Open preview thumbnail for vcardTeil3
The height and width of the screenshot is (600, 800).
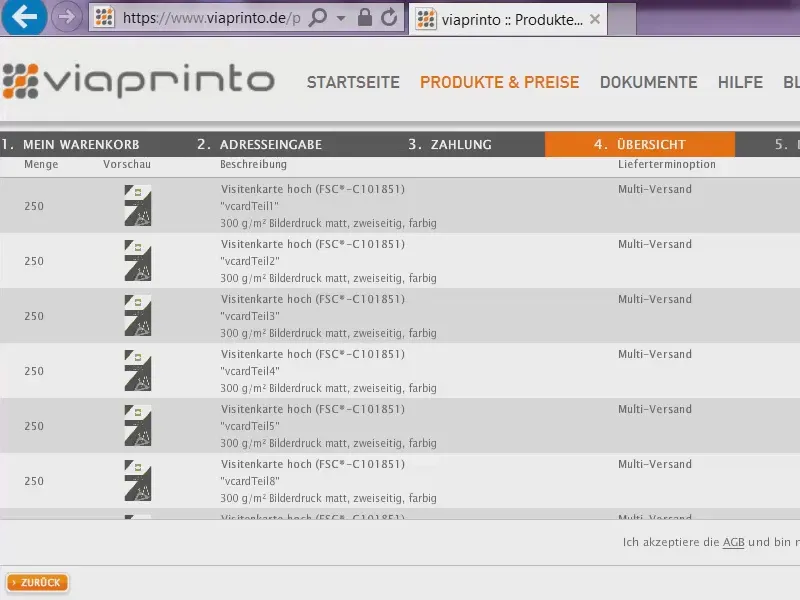[138, 316]
